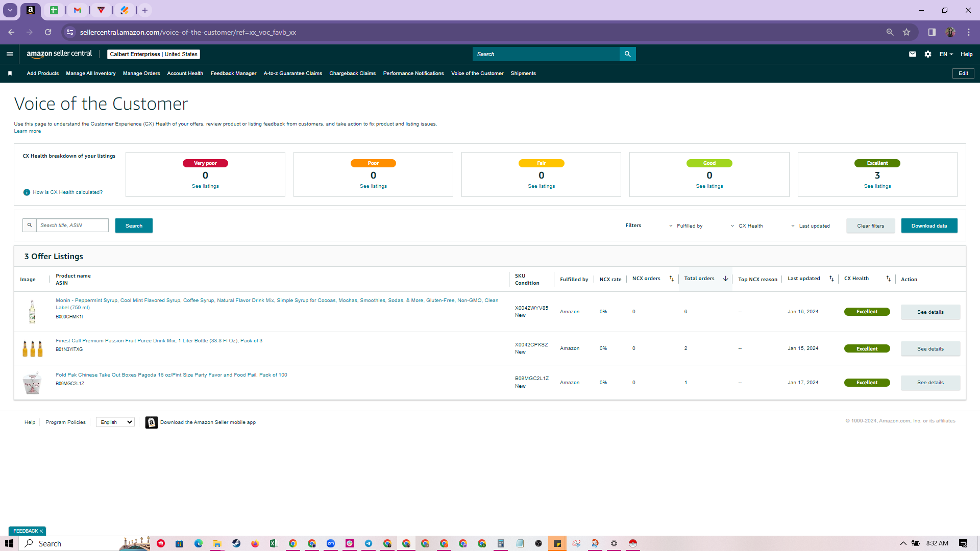Open the English language select in footer
The image size is (980, 551).
[115, 422]
